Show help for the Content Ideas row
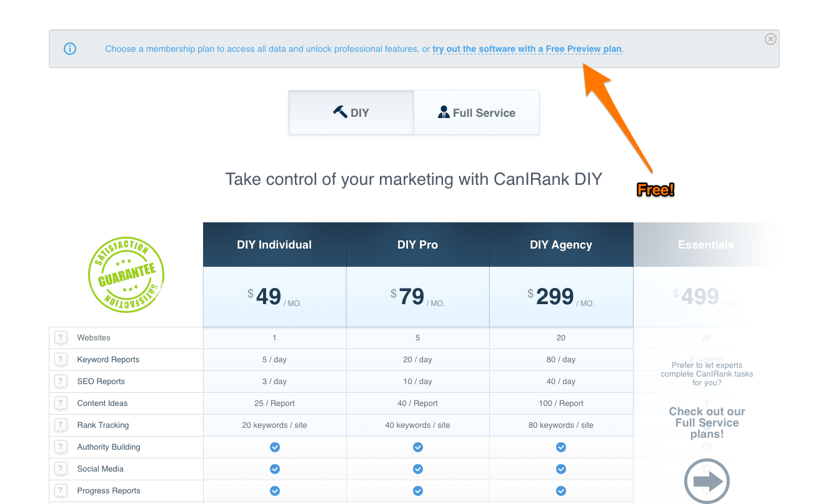The image size is (836, 504). point(61,403)
